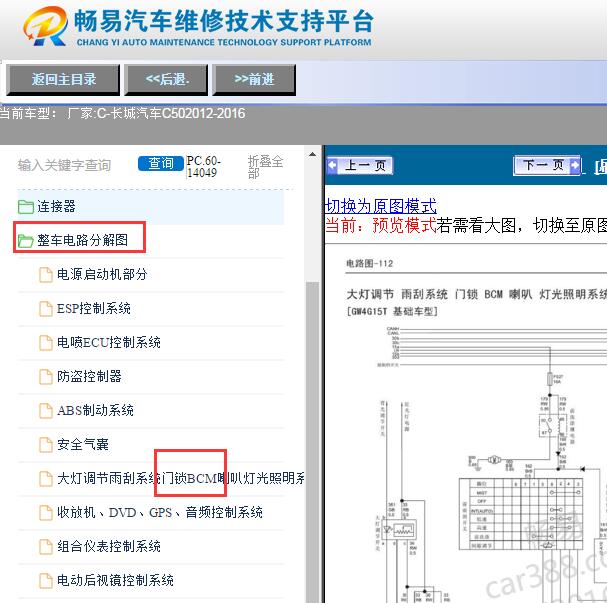
Task: Open 防盗控制器 entry
Action: [x=89, y=377]
